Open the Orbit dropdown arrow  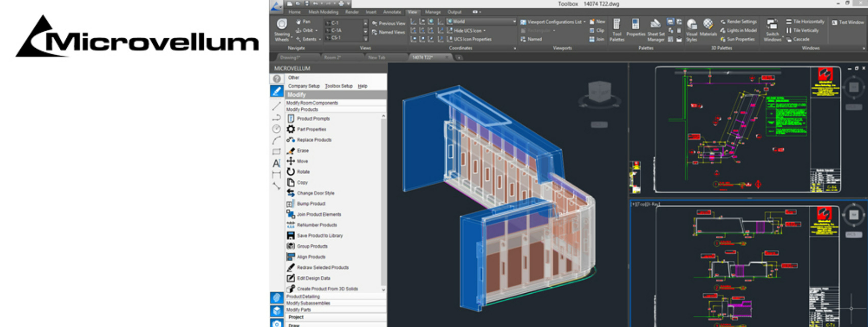click(x=317, y=31)
